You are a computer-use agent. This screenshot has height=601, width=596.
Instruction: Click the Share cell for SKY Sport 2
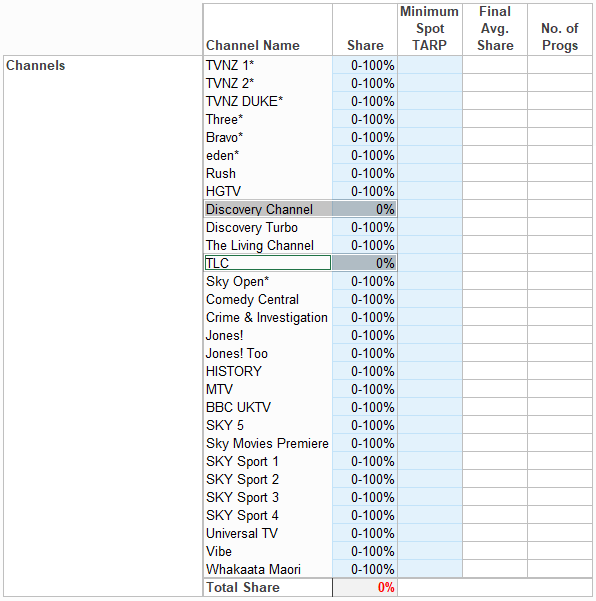click(365, 479)
